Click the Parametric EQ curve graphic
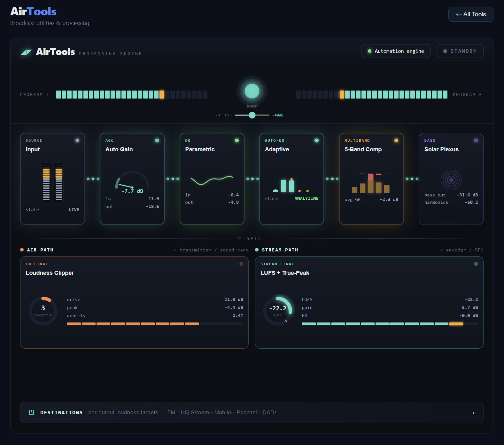This screenshot has width=504, height=445. 212,180
